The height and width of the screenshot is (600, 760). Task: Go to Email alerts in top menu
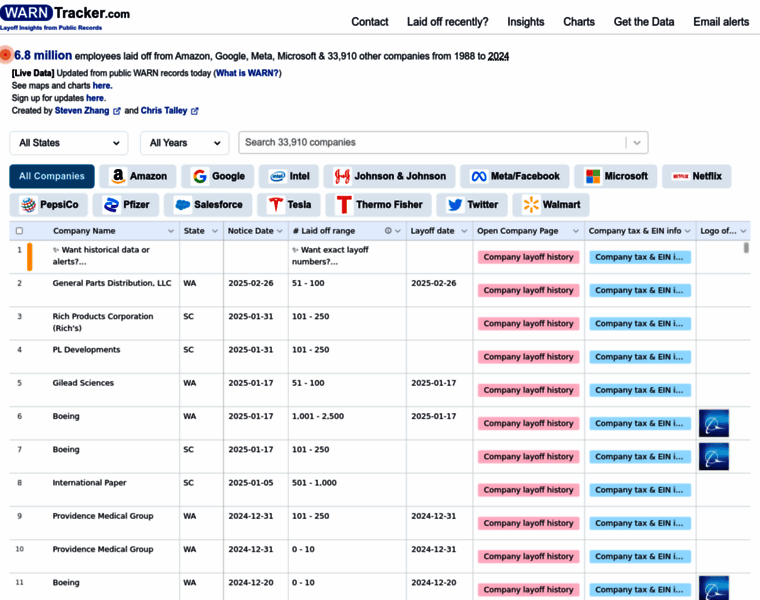720,21
